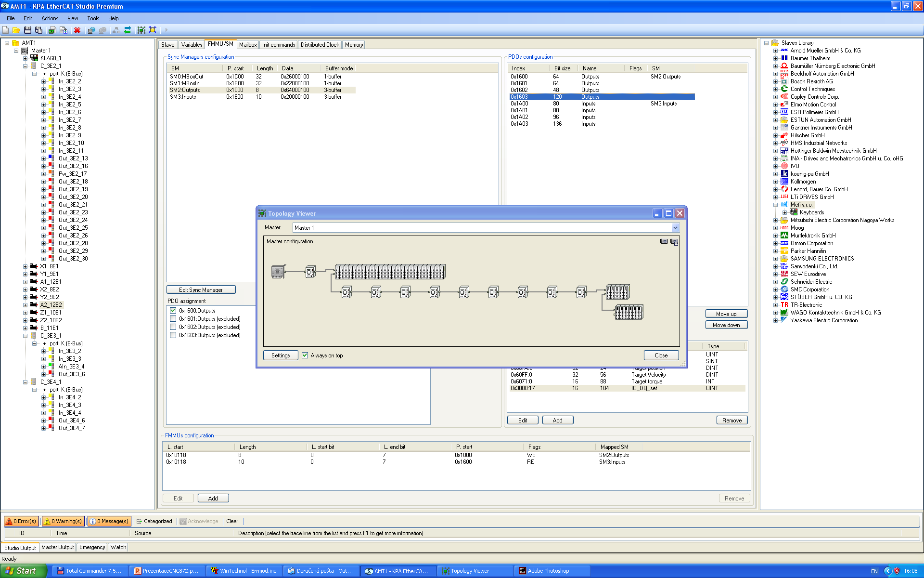The image size is (924, 578).
Task: Click the X1_8E1 drive icon in tree
Action: coord(34,266)
